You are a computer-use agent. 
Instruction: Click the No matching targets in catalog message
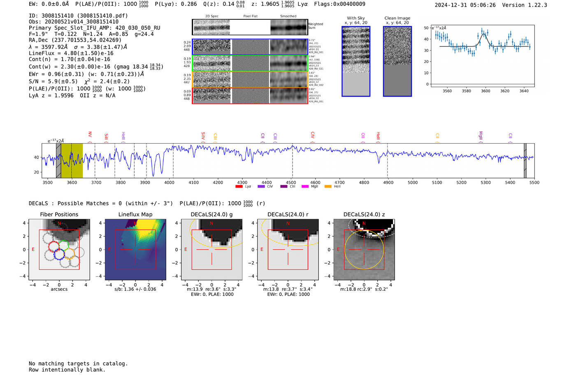click(78, 364)
